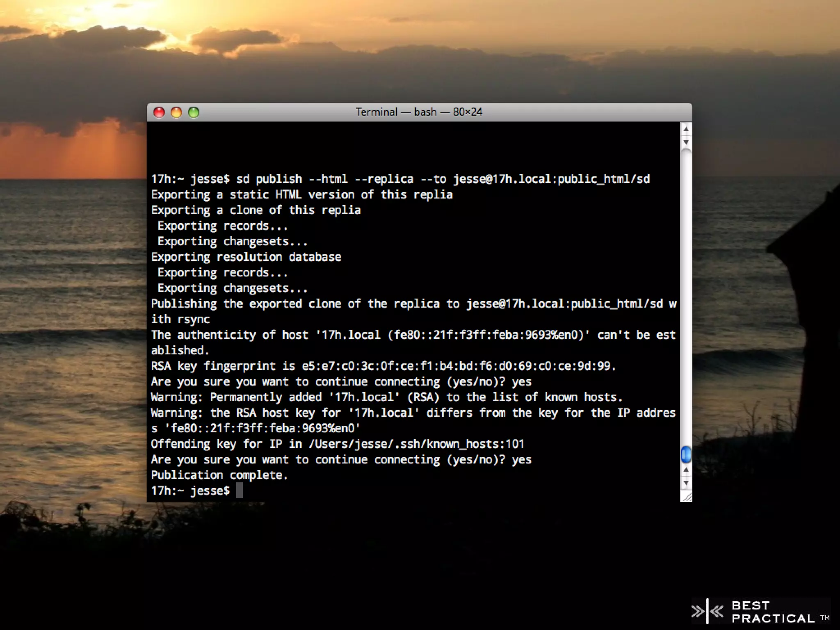The image size is (840, 630).
Task: Click the red close window button
Action: (x=159, y=112)
